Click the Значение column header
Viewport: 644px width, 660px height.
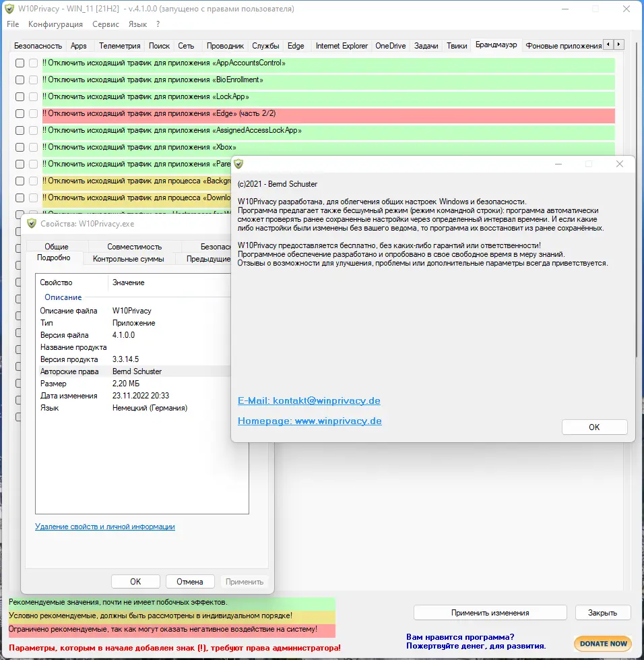170,282
